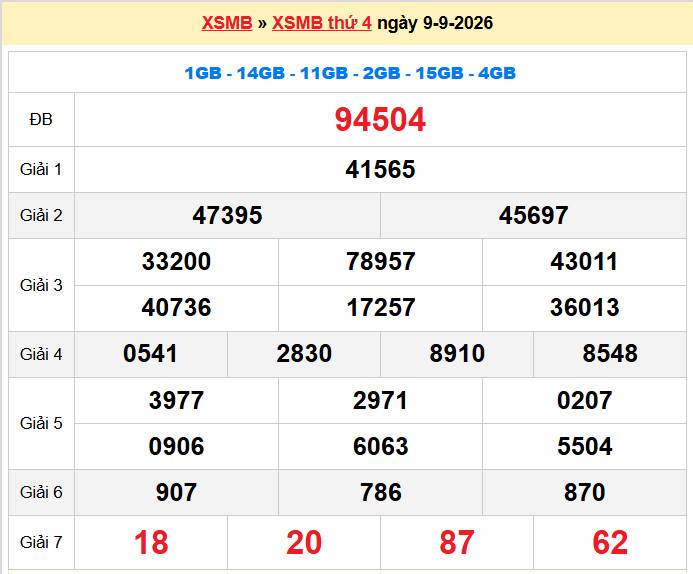The height and width of the screenshot is (574, 693).
Task: Click Giải 6 number 786
Action: pyautogui.click(x=381, y=492)
